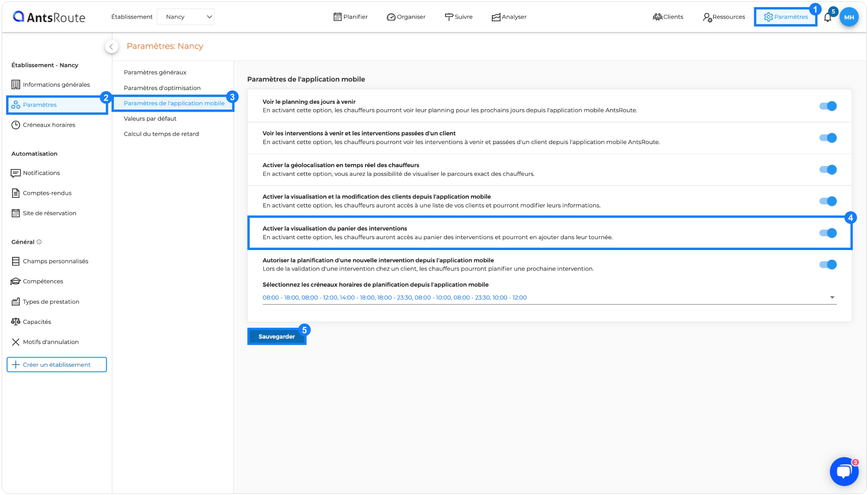Viewport: 868px width, 495px height.
Task: Open Site de réservation link
Action: tap(49, 213)
